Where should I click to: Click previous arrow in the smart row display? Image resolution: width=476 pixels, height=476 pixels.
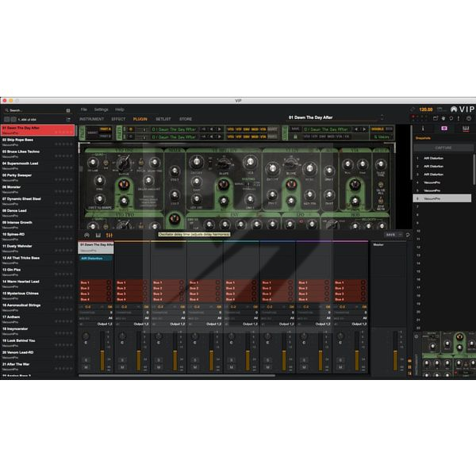point(356,129)
